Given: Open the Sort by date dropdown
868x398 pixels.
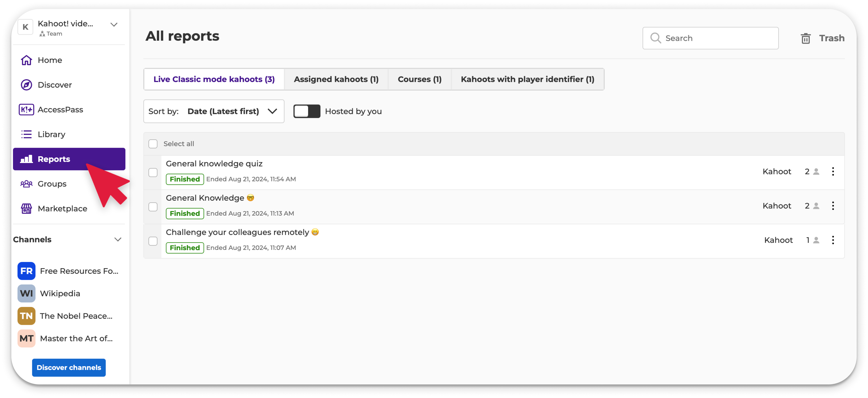Looking at the screenshot, I should tap(214, 111).
